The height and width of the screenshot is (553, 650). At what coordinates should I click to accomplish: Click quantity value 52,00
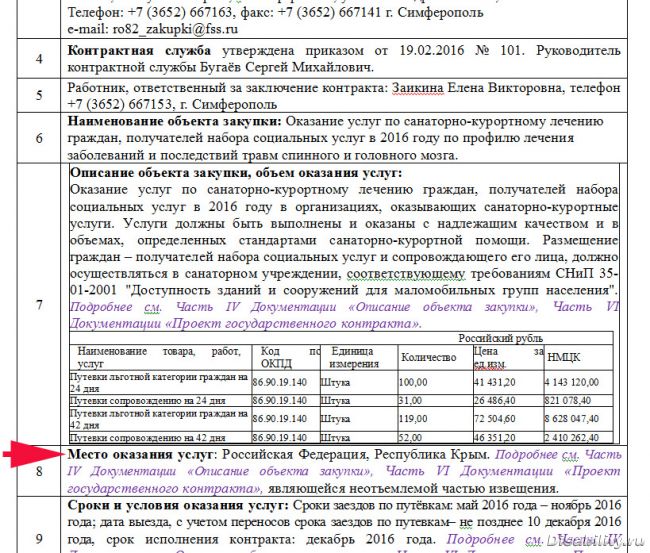pos(410,438)
